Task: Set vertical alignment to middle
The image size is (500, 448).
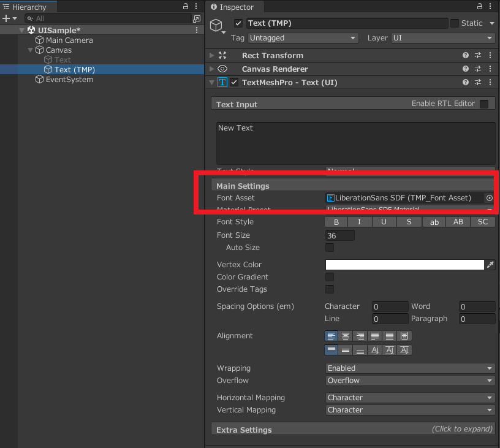Action: (346, 350)
